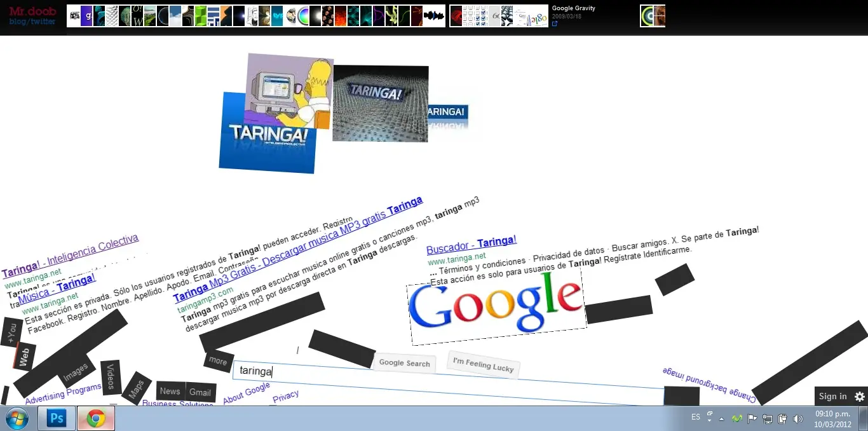This screenshot has width=868, height=431.
Task: Open the Advertising Programs link
Action: click(x=64, y=394)
